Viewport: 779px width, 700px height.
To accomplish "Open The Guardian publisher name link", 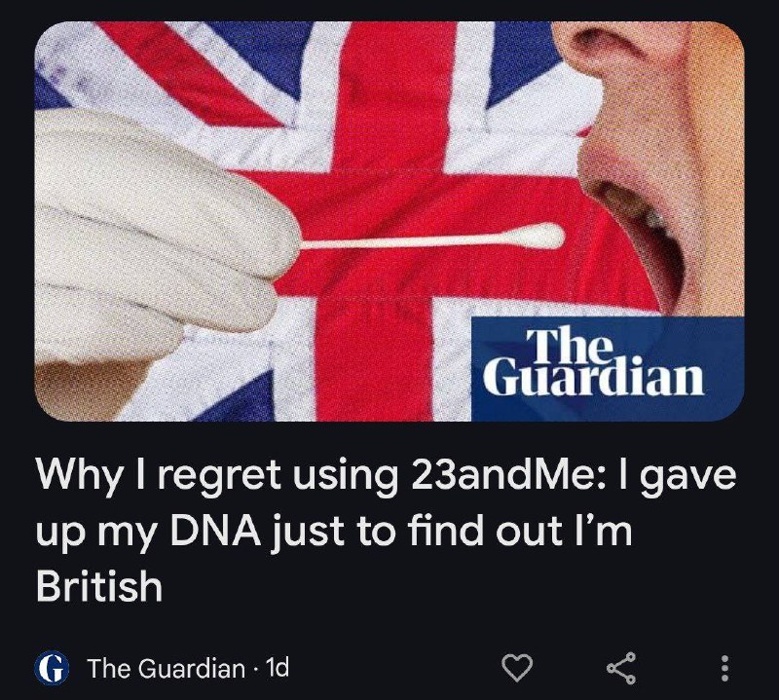I will point(166,668).
